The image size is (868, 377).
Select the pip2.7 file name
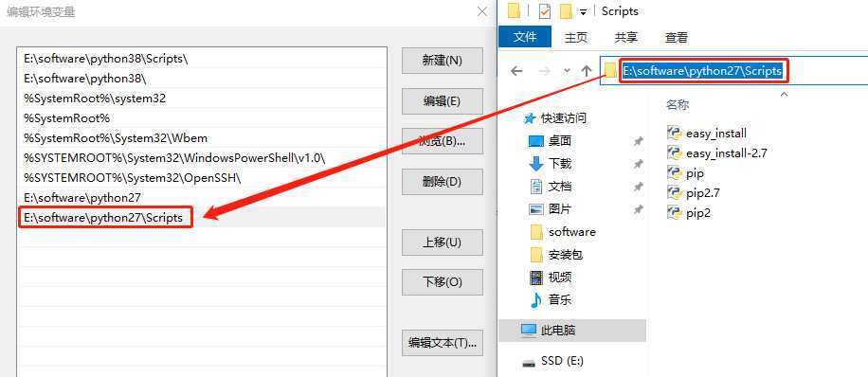[x=702, y=193]
